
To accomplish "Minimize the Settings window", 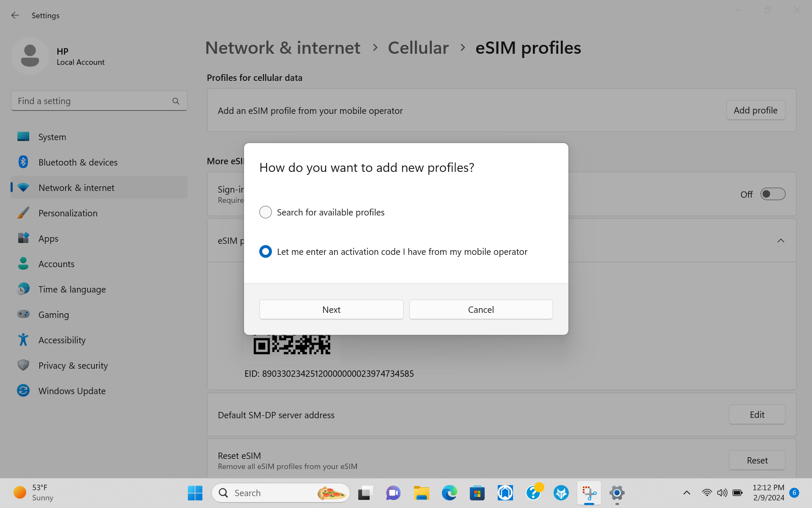I will [738, 10].
